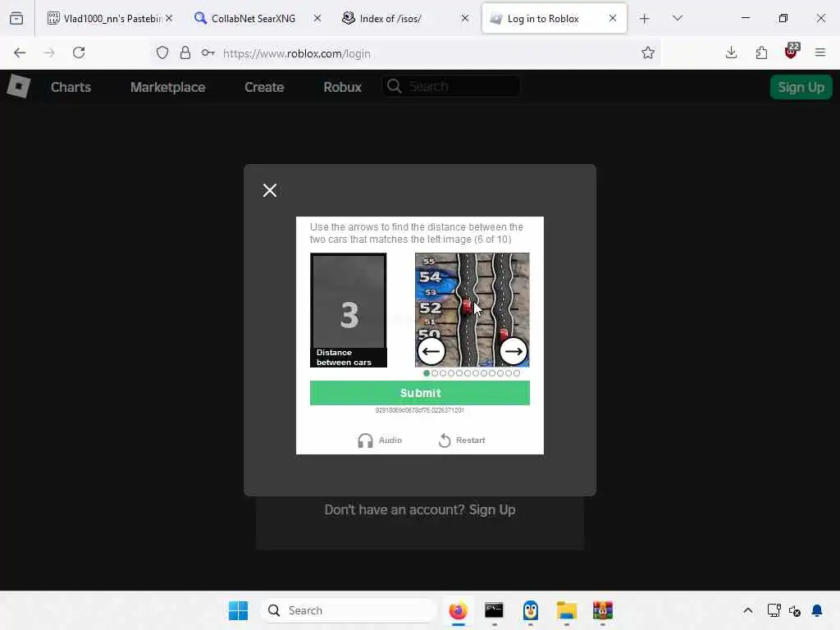Open Firefox application menu
Image resolution: width=840 pixels, height=630 pixels.
coord(820,52)
